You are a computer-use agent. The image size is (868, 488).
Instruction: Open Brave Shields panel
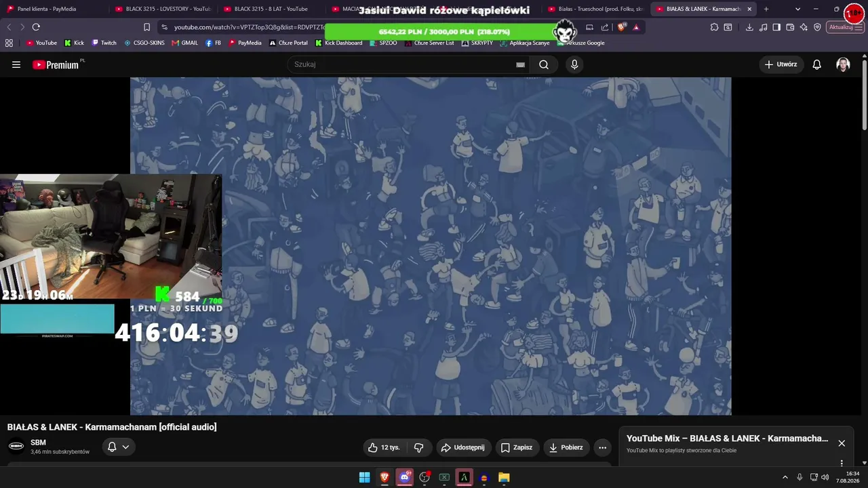pyautogui.click(x=622, y=27)
